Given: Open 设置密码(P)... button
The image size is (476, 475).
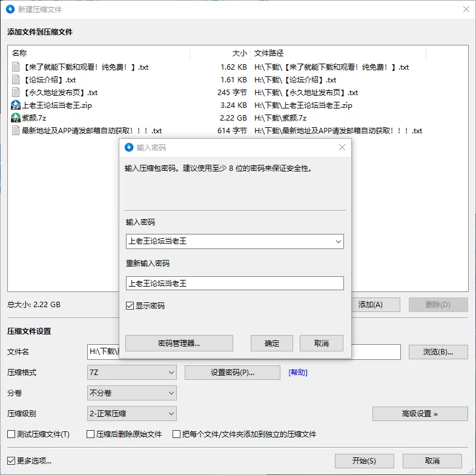Looking at the screenshot, I should coord(232,373).
